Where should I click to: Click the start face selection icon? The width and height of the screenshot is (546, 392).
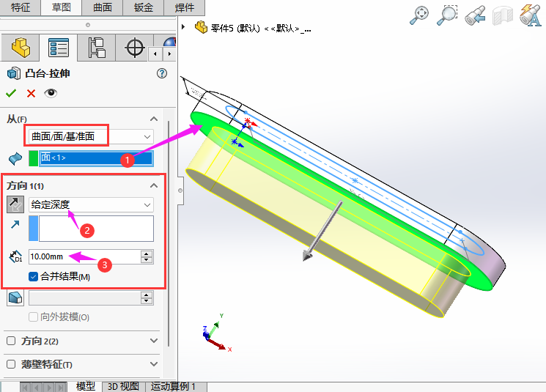(15, 158)
